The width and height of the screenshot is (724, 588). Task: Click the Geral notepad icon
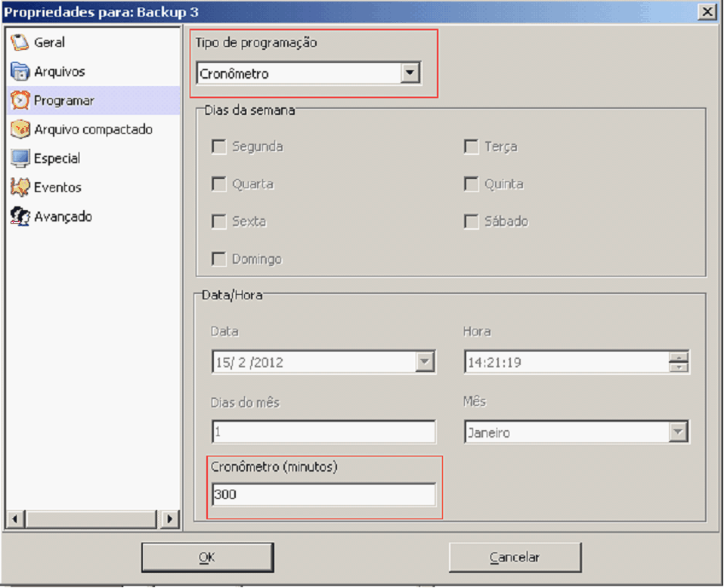tap(20, 42)
